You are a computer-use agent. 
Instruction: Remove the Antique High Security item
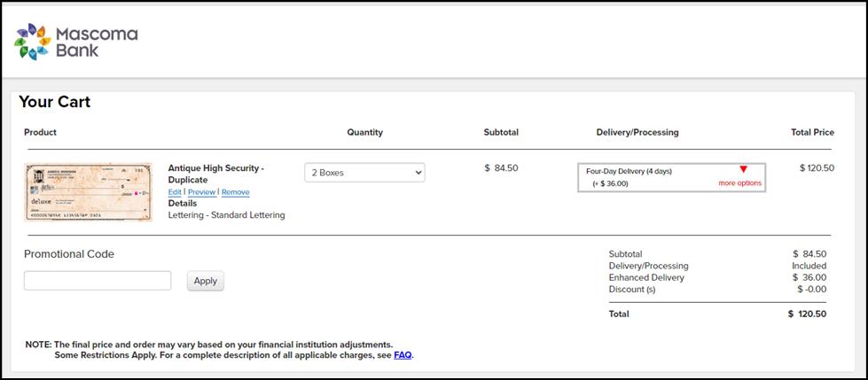coord(235,192)
